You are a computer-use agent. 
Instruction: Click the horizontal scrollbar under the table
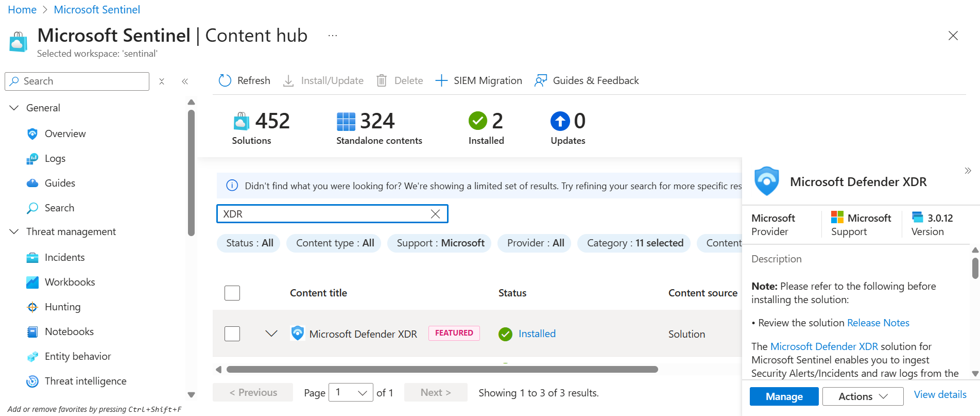[442, 369]
